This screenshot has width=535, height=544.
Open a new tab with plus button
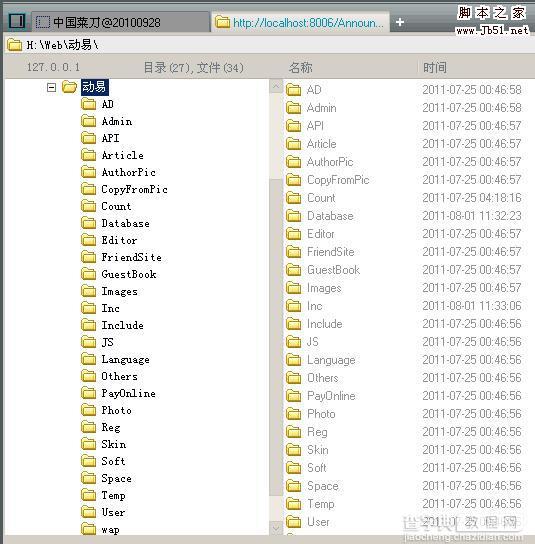400,22
